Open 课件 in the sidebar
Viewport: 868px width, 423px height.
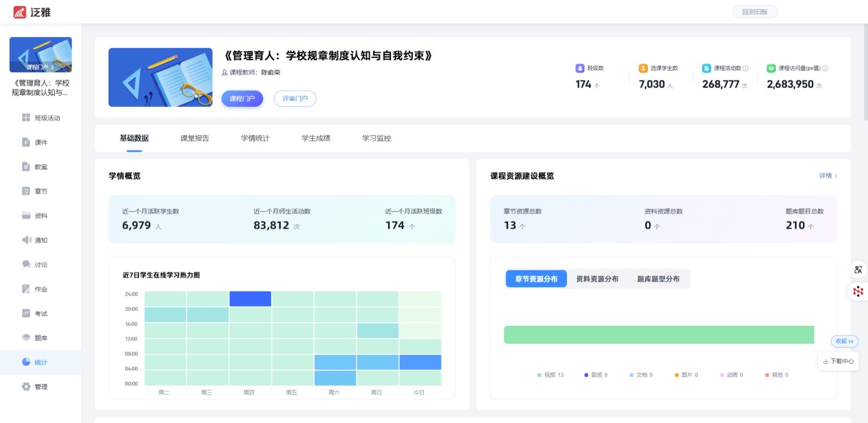point(26,142)
